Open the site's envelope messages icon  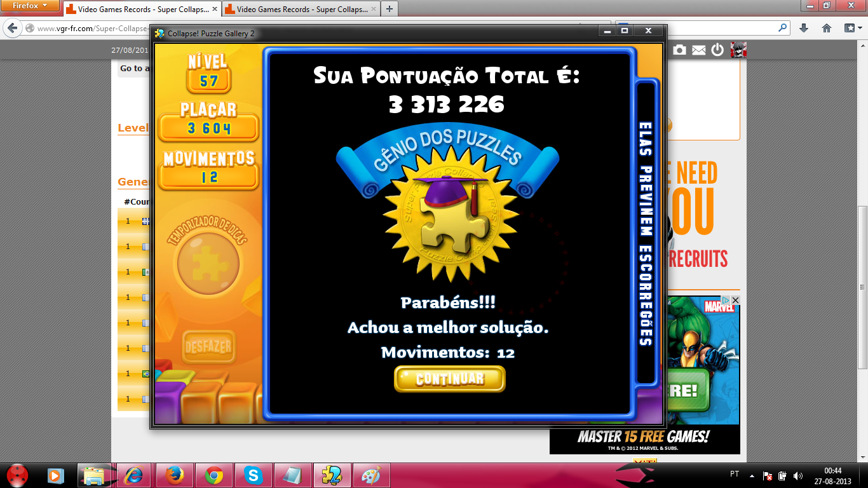click(698, 50)
